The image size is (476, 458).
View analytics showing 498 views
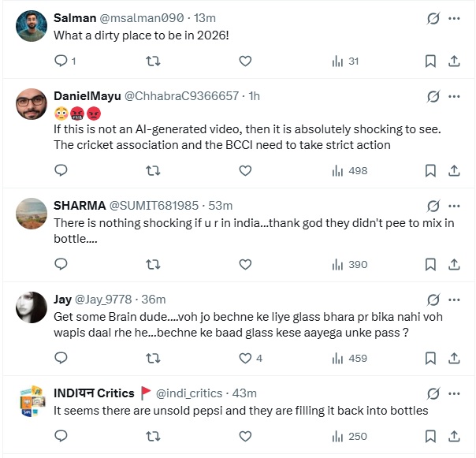point(350,170)
